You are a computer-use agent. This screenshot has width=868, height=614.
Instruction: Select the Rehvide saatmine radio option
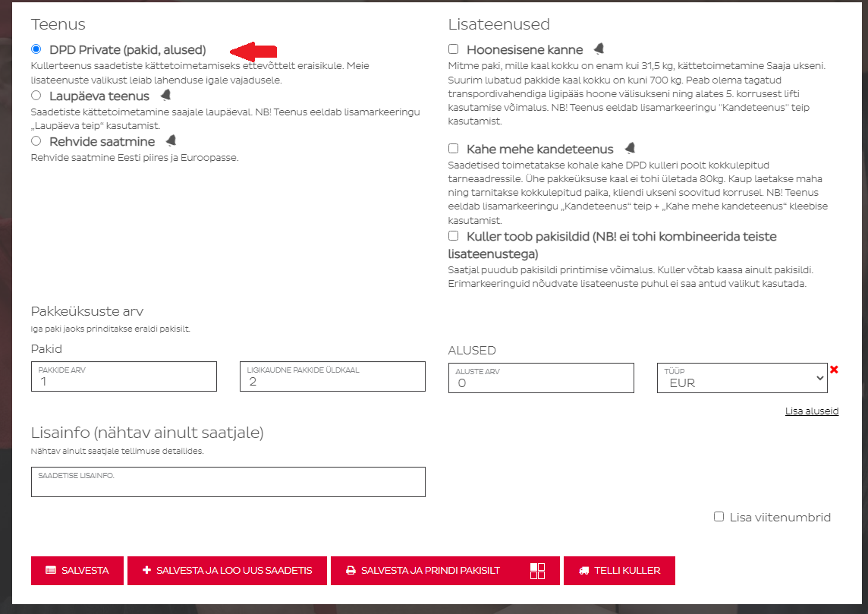[36, 140]
